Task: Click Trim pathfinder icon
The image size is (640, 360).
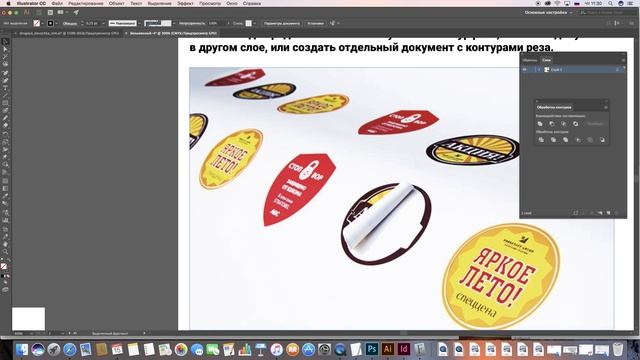Action: coord(553,140)
